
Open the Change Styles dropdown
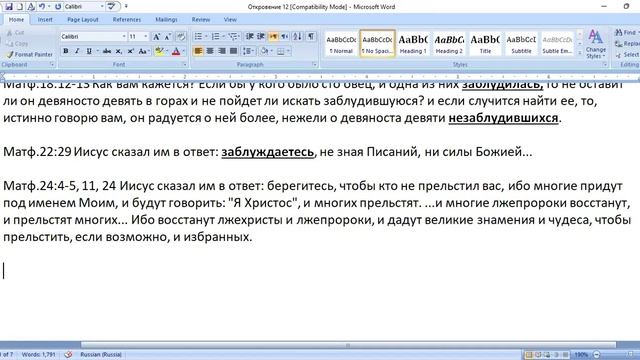(x=596, y=44)
